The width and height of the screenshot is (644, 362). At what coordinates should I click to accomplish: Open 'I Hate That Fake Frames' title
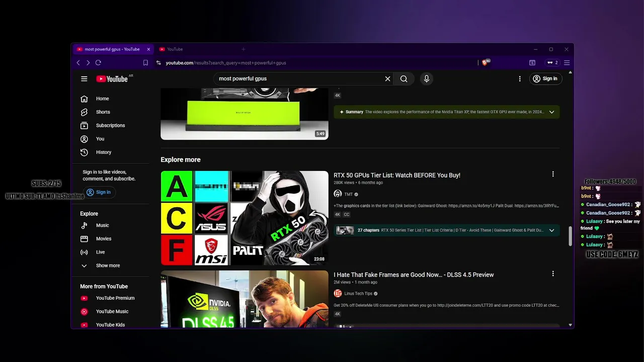click(414, 275)
